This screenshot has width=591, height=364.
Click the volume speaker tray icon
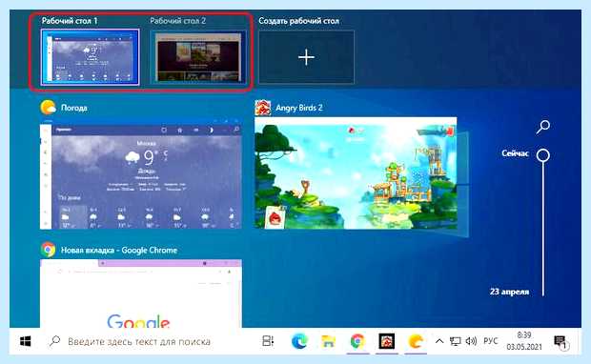[471, 341]
